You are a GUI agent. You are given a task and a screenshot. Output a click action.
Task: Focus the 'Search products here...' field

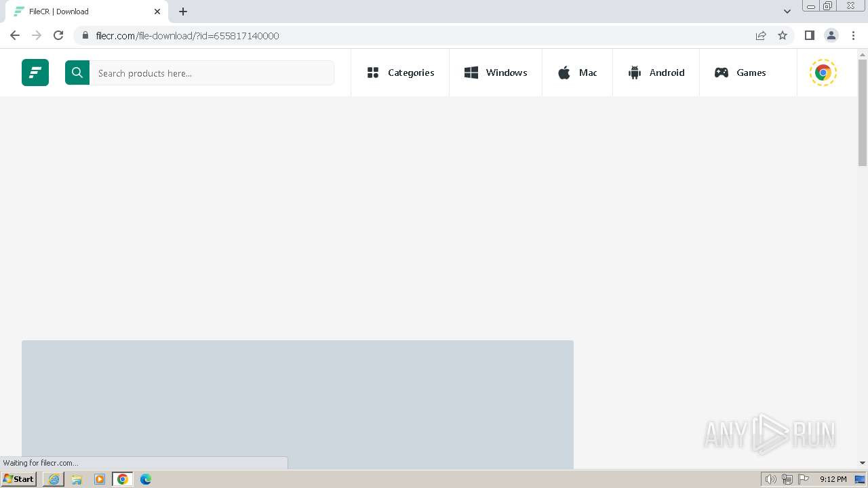click(x=212, y=73)
